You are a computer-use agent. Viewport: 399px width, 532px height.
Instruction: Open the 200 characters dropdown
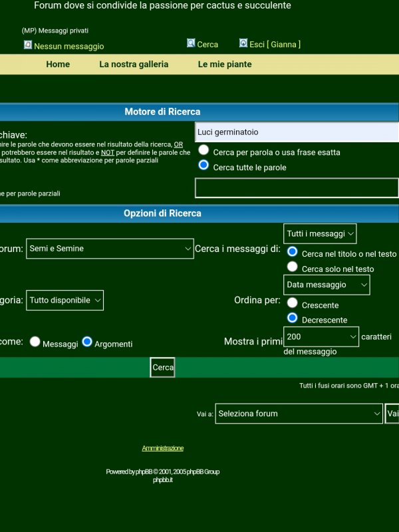pos(321,337)
